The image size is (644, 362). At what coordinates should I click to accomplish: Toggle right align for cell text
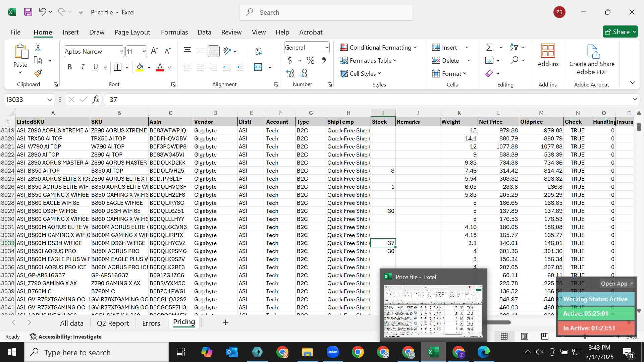(x=214, y=67)
